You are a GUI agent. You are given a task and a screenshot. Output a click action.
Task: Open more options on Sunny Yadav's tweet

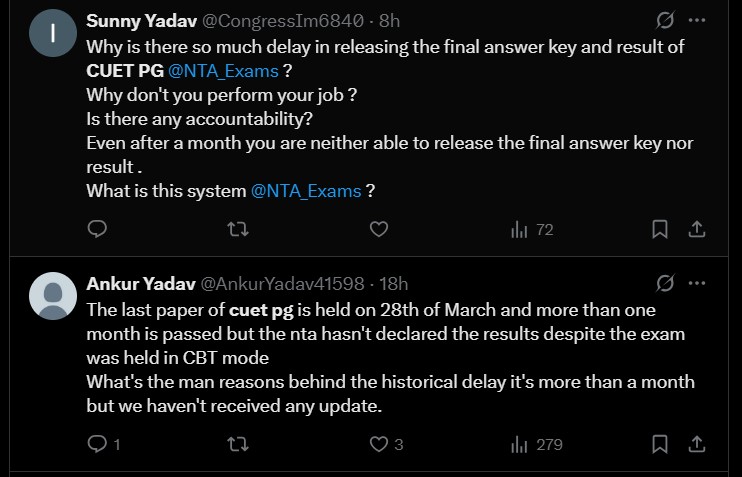[697, 20]
